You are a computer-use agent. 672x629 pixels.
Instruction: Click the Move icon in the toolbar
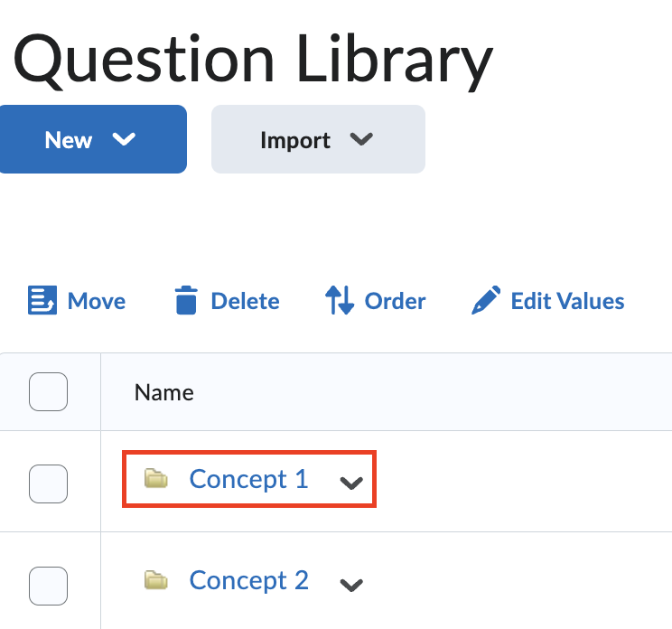pos(42,300)
